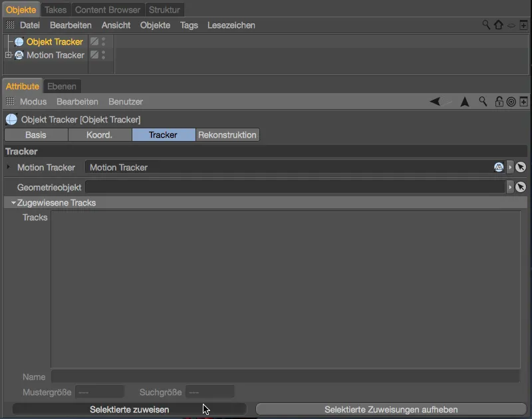Screen dimensions: 532x419
Task: Click linked Motion Tracker icon in field
Action: (499, 167)
